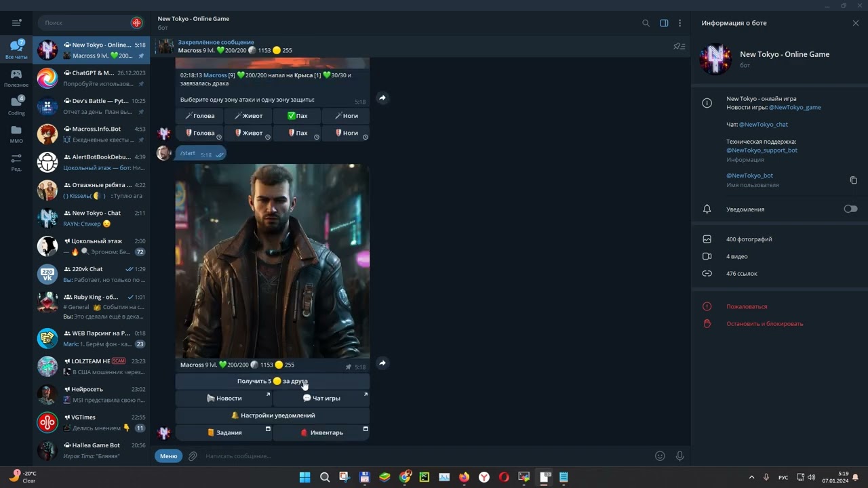Click the search icon in chat header
The image size is (868, 488).
tap(646, 23)
